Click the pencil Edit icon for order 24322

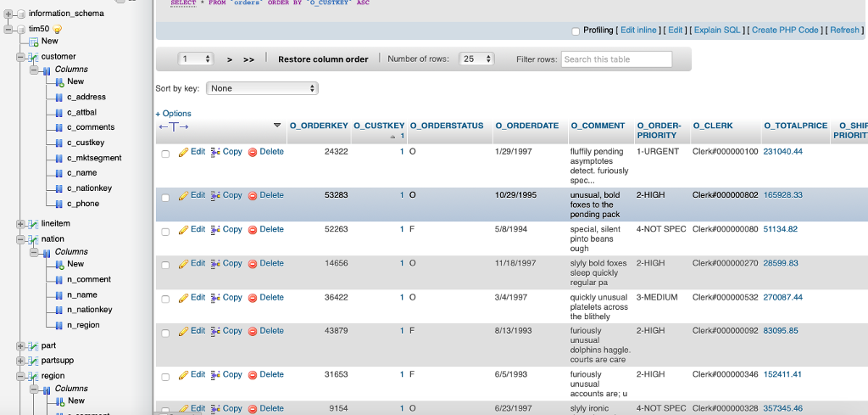point(183,152)
